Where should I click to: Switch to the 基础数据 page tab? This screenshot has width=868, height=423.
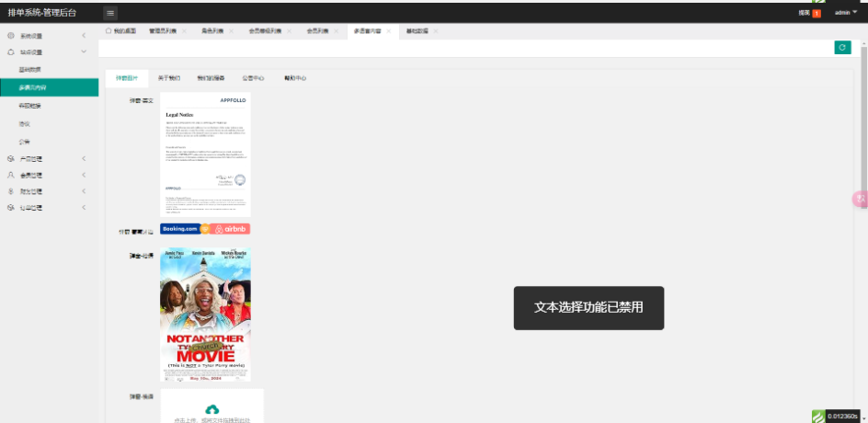(417, 31)
